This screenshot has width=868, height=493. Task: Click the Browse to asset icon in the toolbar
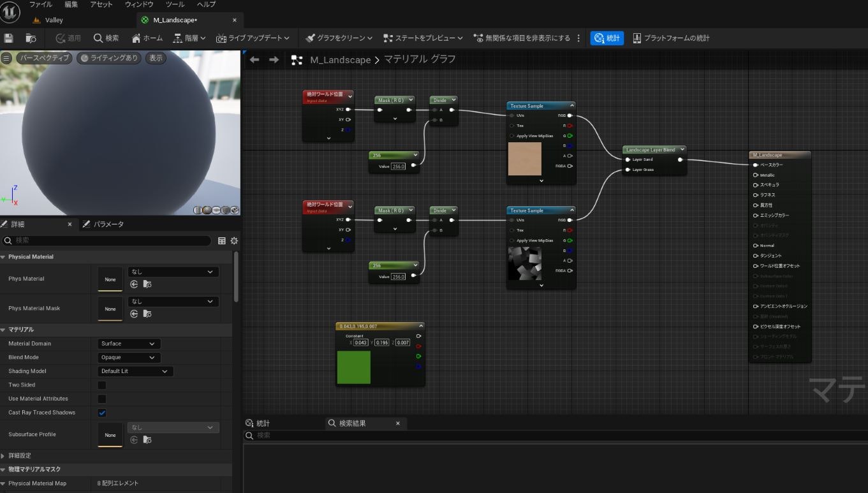point(31,38)
